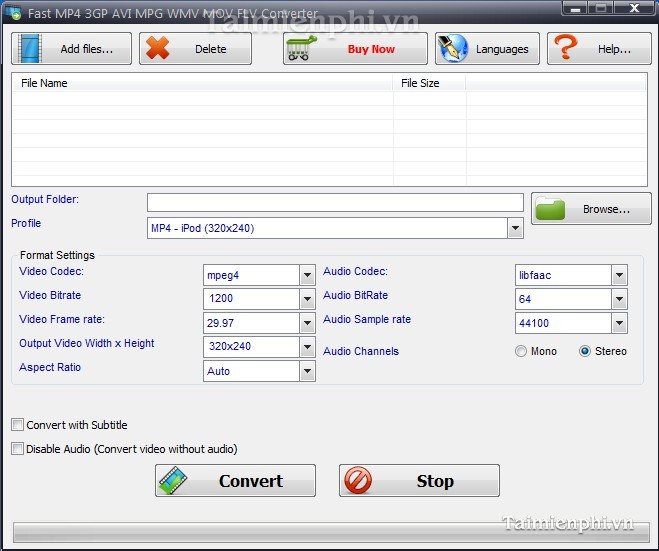Screen dimensions: 659x551
Task: Click the shopping cart Buy Now icon
Action: 301,48
